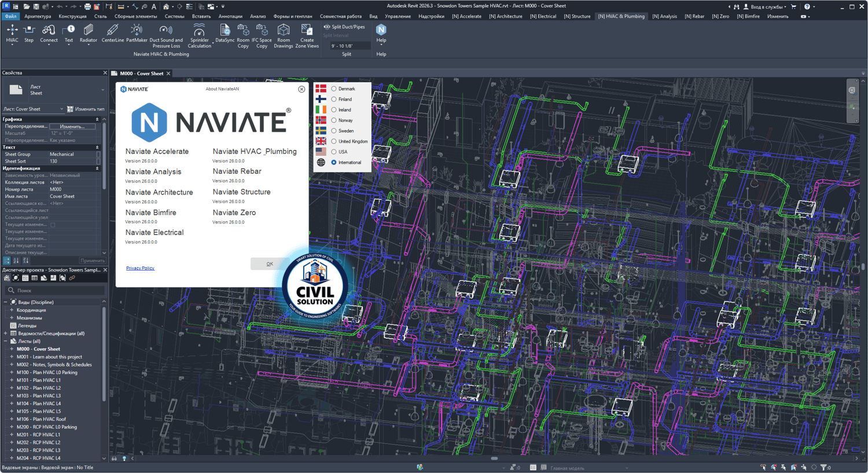Open the Privacy Policy link
868x473 pixels.
coord(140,268)
